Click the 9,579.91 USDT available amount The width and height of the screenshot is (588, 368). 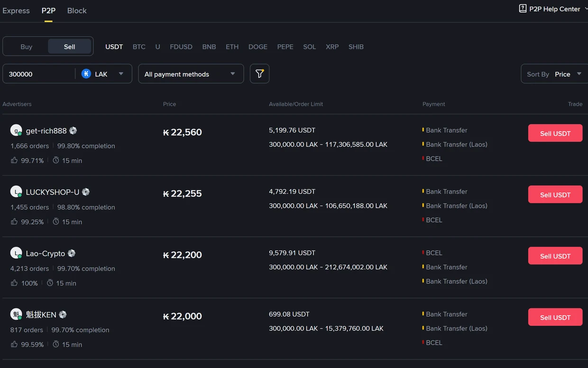[292, 253]
